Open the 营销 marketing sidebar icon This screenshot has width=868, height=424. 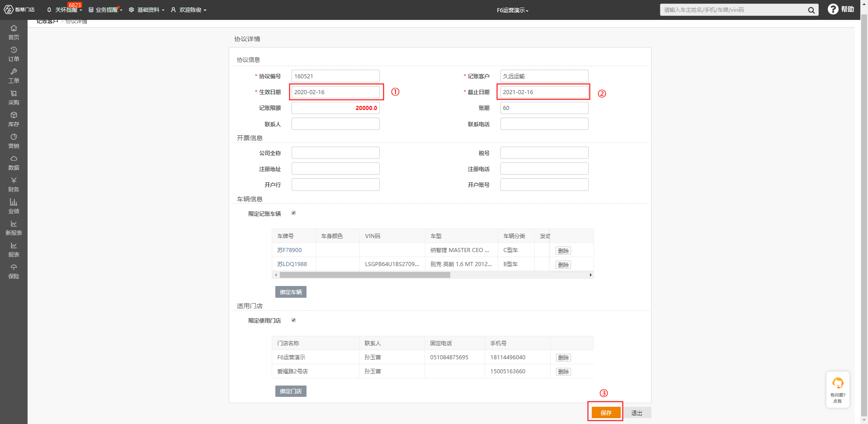click(14, 141)
